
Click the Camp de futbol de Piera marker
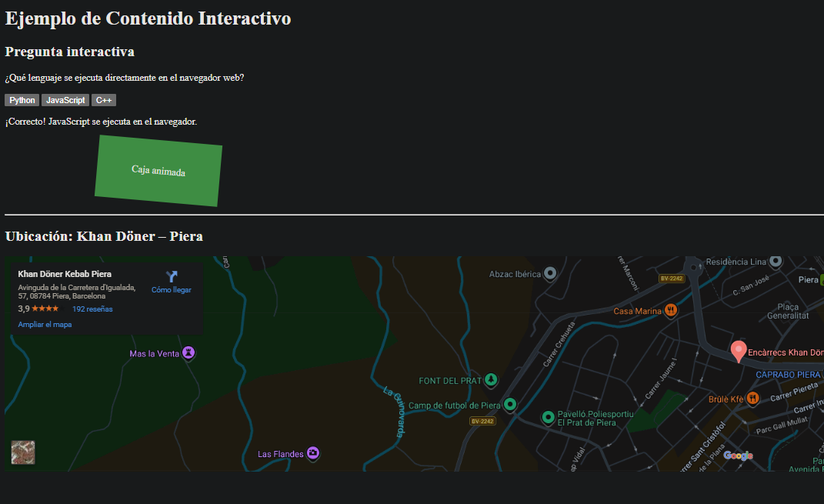click(x=509, y=405)
